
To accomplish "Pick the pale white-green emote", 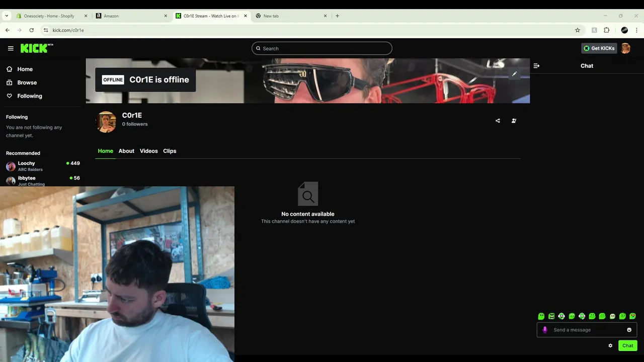I will [x=612, y=316].
